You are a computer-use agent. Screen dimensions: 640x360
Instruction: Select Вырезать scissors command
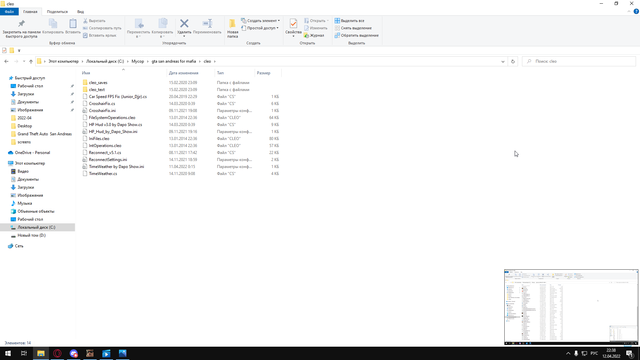[94, 20]
